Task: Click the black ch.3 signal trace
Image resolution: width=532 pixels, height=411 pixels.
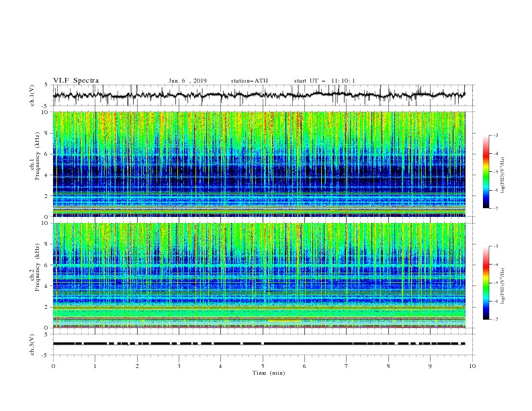Action: point(259,344)
